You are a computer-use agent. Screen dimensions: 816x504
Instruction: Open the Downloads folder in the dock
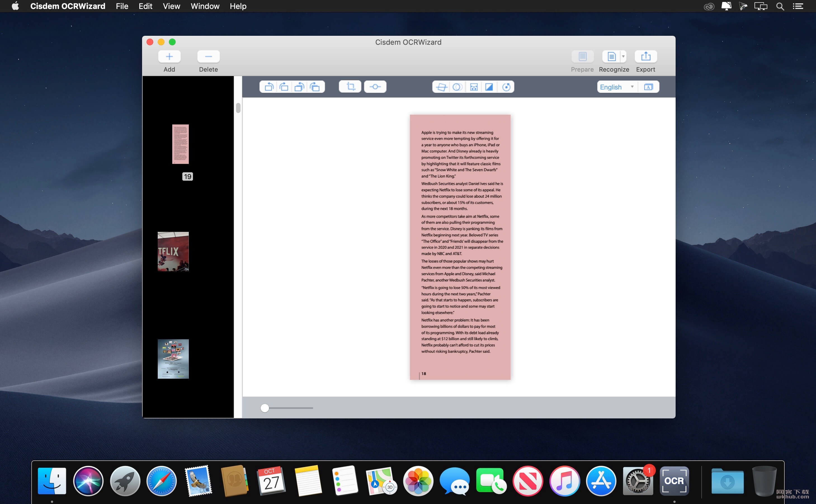point(727,481)
